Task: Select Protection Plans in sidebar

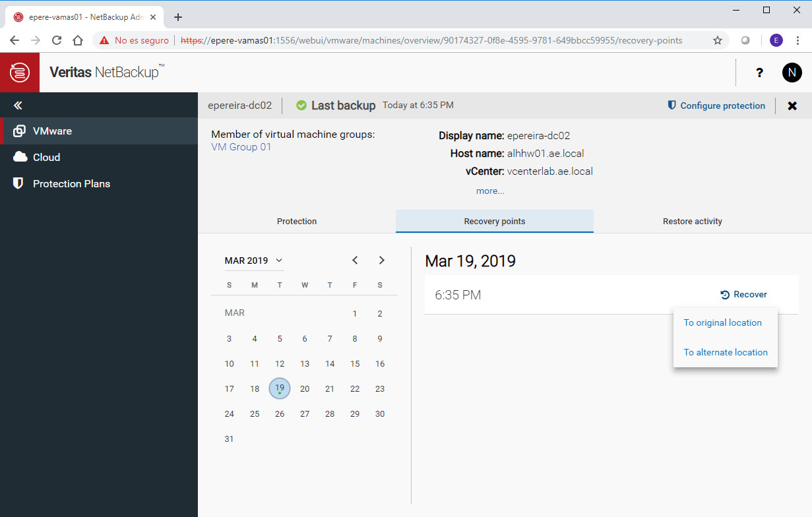Action: click(x=71, y=184)
